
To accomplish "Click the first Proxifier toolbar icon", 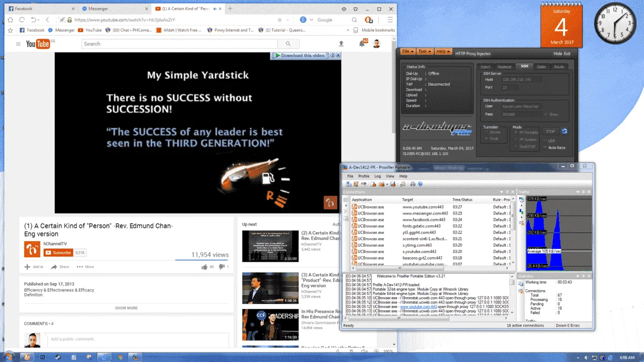I will 349,184.
